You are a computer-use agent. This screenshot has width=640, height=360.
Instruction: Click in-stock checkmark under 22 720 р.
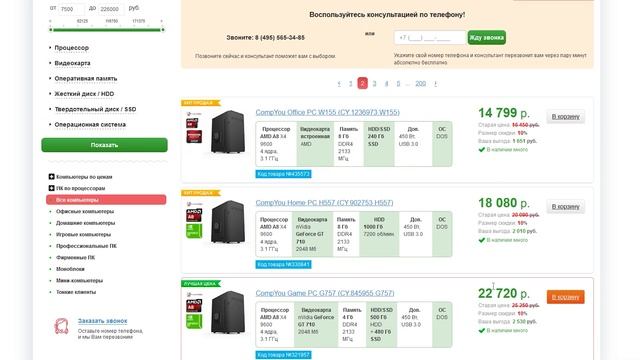[x=482, y=330]
